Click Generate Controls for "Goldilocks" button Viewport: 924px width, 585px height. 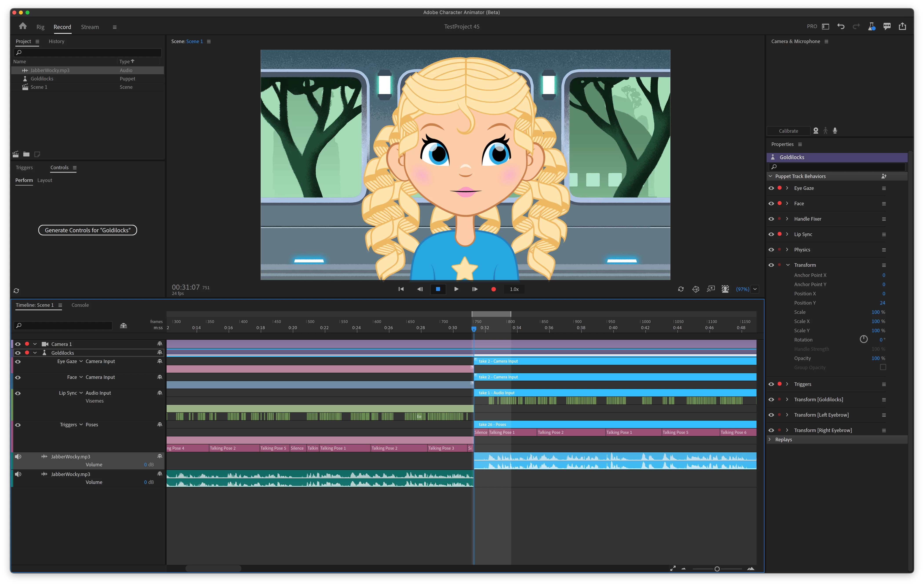87,230
